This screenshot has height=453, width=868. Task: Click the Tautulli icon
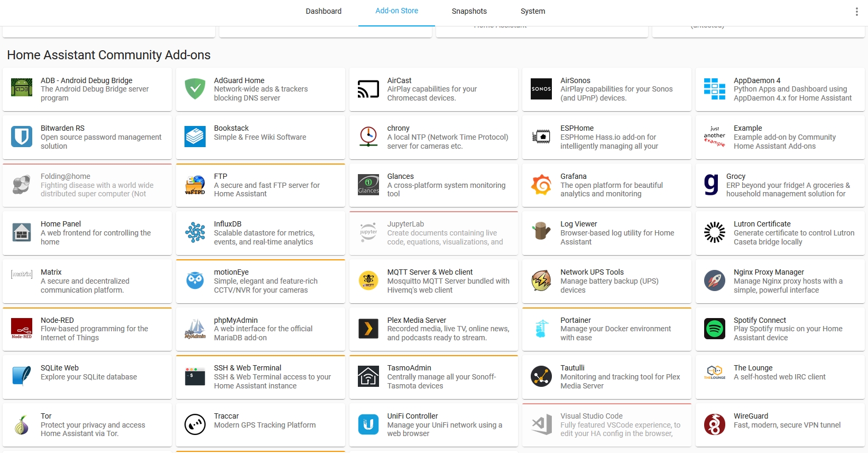541,376
